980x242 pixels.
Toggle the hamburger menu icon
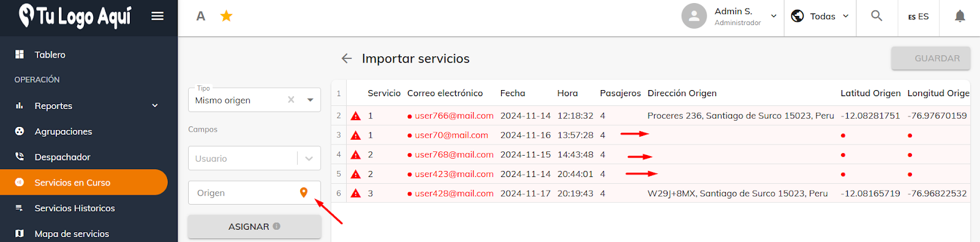(157, 16)
